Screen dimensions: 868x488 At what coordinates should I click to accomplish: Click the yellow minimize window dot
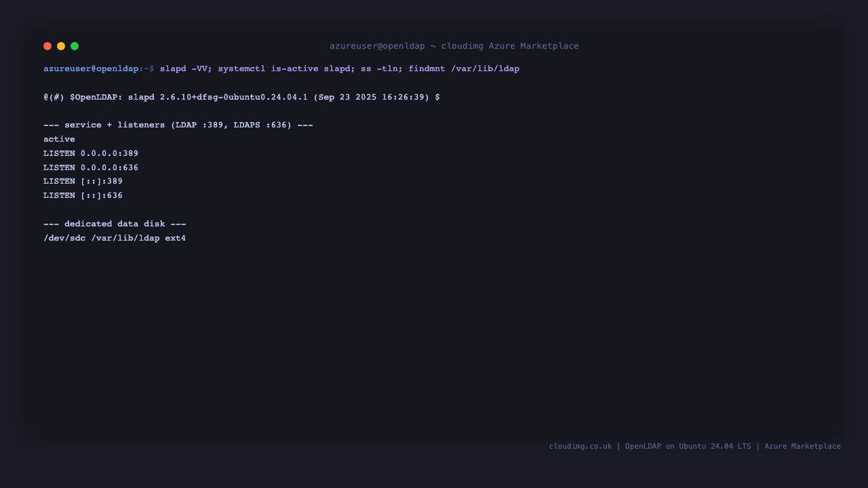(61, 46)
